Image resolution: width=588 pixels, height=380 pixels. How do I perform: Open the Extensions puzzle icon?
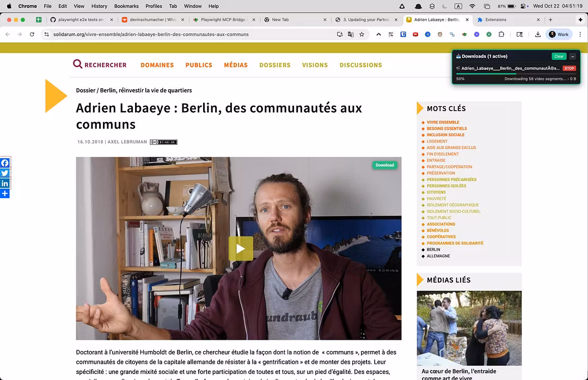pyautogui.click(x=501, y=34)
